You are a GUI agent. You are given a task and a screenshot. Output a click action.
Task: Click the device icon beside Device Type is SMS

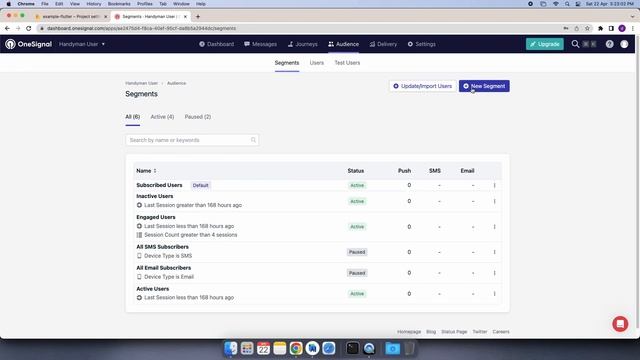pos(139,256)
